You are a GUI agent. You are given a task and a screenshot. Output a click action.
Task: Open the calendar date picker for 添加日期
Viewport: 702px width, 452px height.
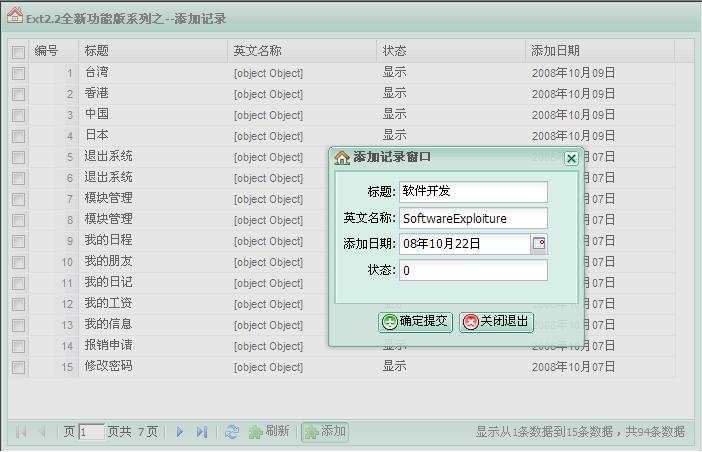click(x=539, y=244)
